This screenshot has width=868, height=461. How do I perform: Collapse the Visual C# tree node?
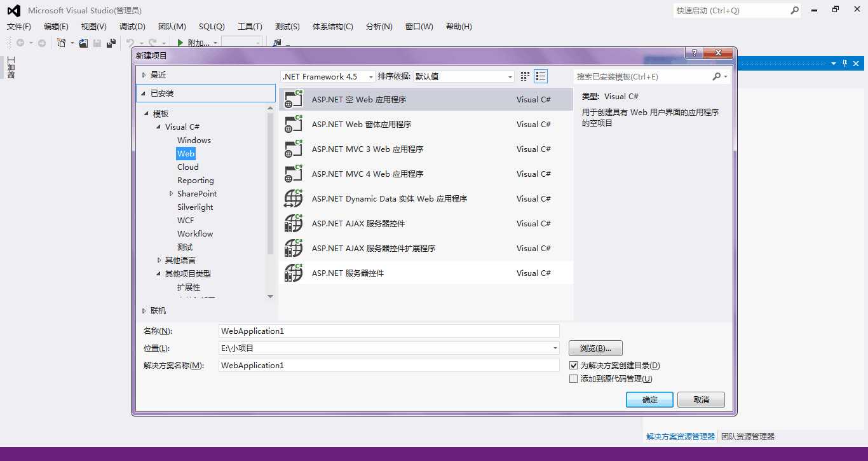pos(159,127)
